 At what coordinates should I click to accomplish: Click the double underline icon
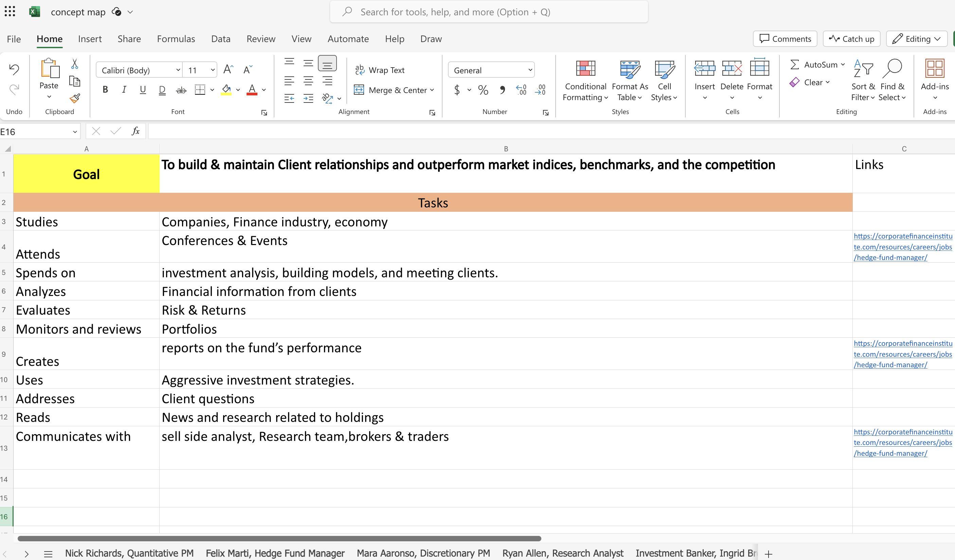point(162,90)
